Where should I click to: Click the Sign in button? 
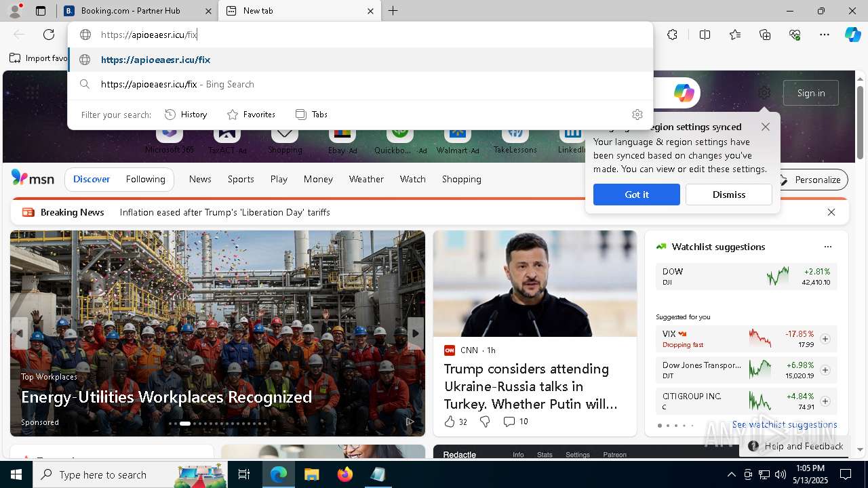coord(811,93)
